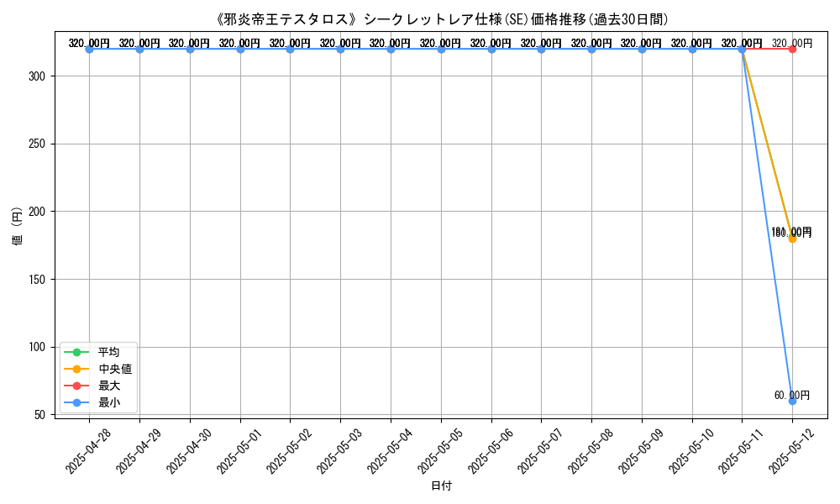Viewport: 840px width, 504px height.
Task: Click the y-axis label 値 (円)
Action: click(x=18, y=225)
